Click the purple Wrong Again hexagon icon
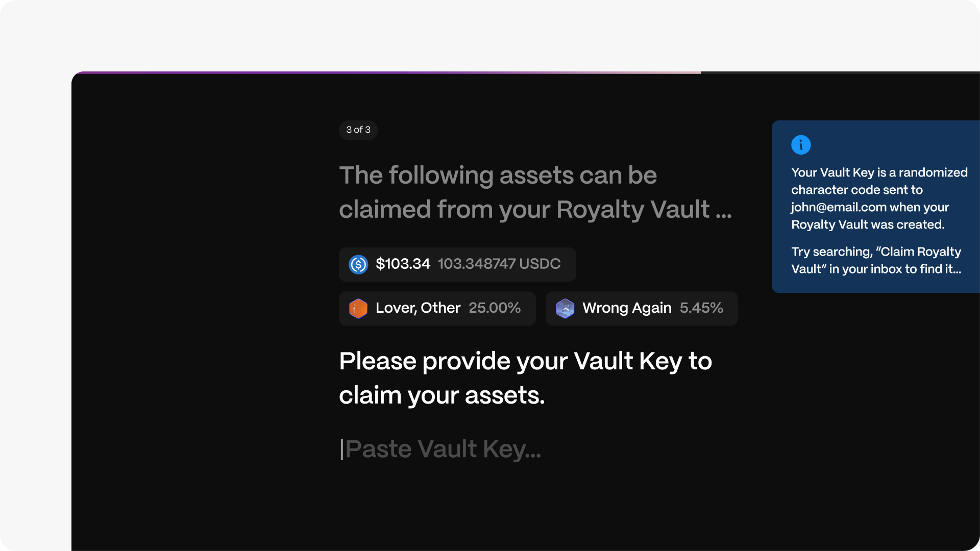 565,308
